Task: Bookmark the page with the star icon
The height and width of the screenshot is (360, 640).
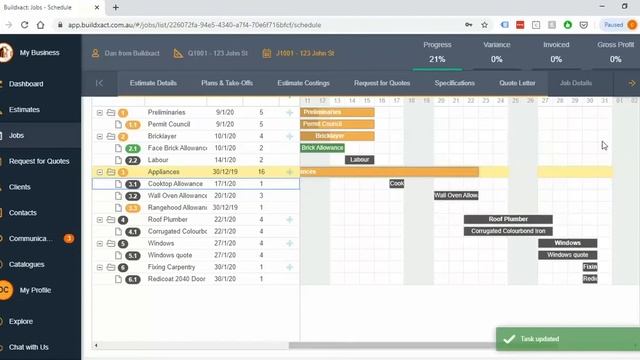Action: pos(484,25)
